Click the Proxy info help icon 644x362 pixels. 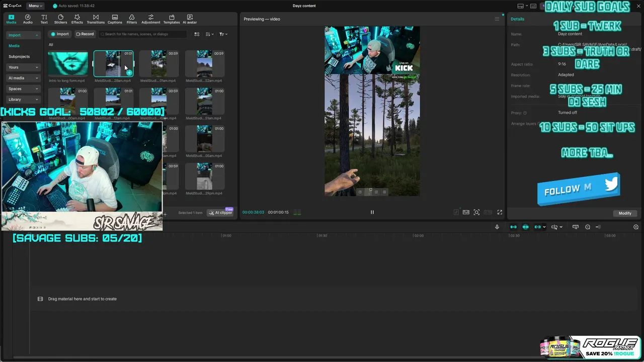(525, 113)
